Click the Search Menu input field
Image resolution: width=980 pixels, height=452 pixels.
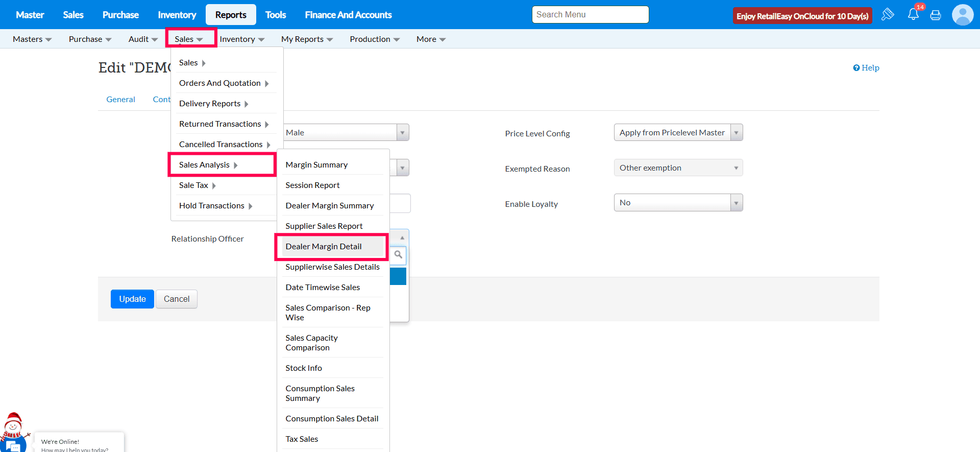coord(590,15)
